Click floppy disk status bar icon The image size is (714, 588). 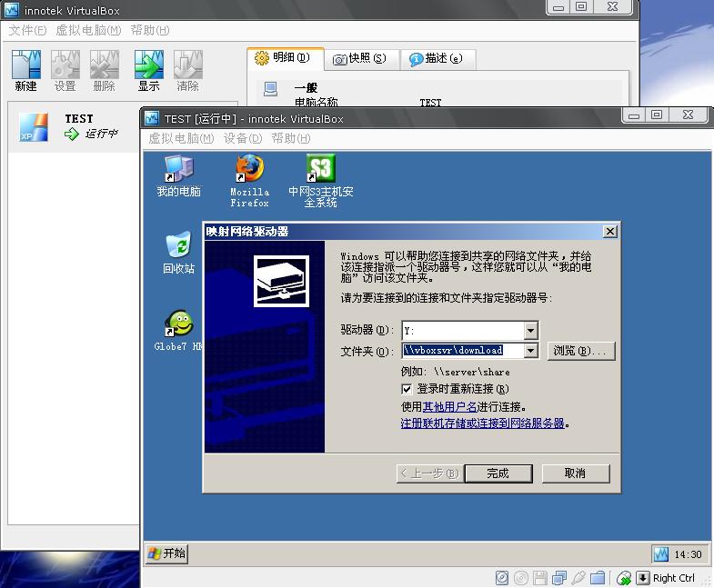pos(540,578)
